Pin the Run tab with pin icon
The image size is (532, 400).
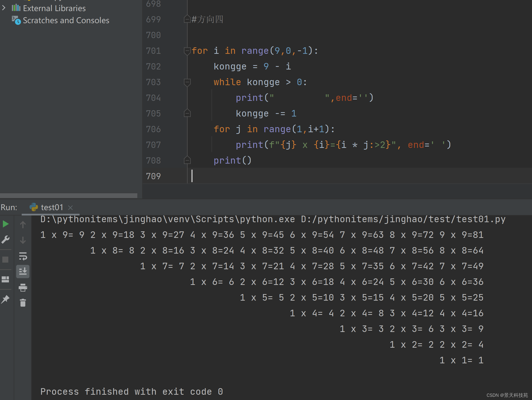5,299
